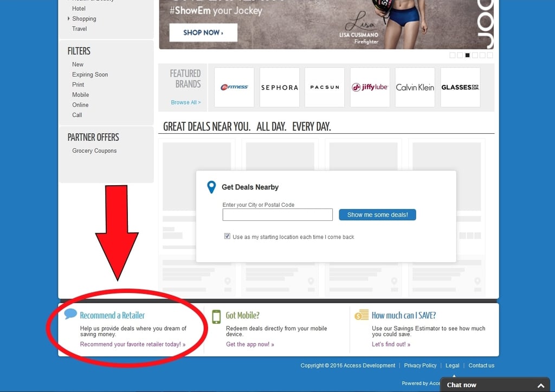Screen dimensions: 555x392
Task: Click the City or Postal Code field
Action: 277,214
